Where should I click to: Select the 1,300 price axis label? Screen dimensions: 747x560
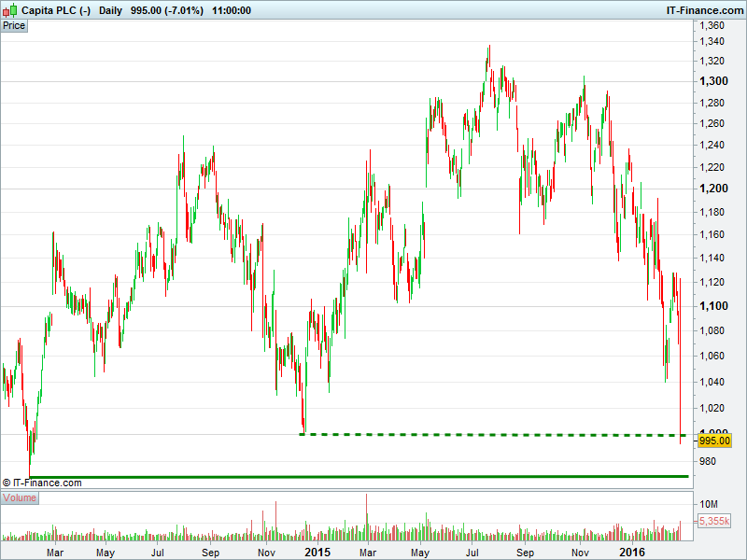pyautogui.click(x=714, y=80)
